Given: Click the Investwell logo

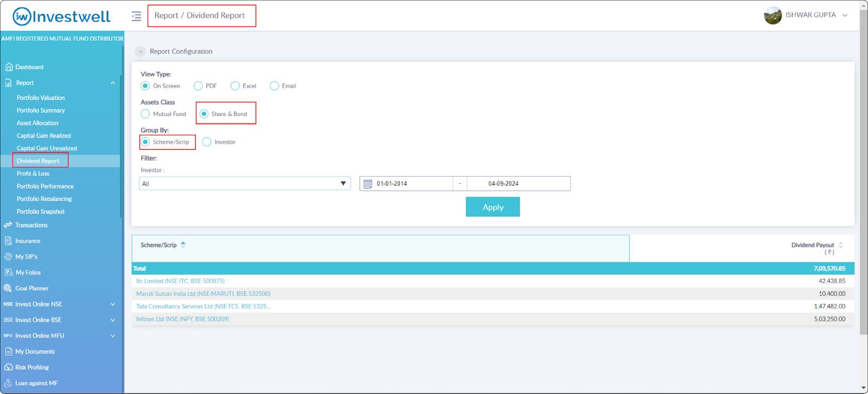Looking at the screenshot, I should 61,16.
